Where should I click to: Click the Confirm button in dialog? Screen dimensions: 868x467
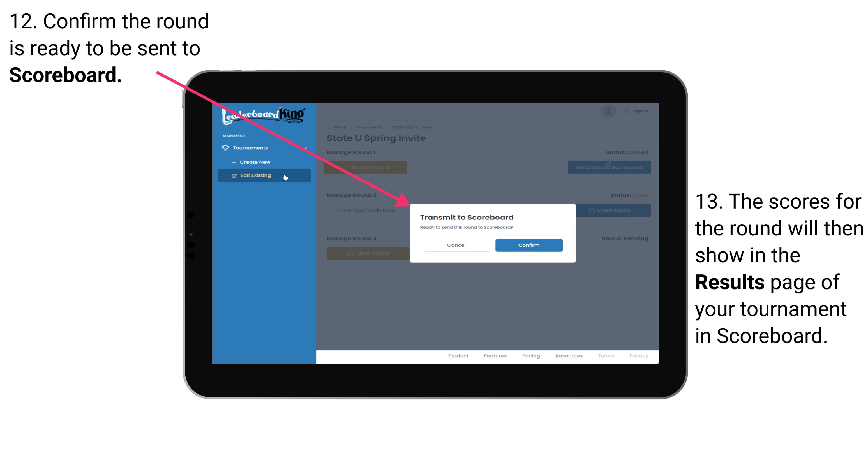point(527,244)
